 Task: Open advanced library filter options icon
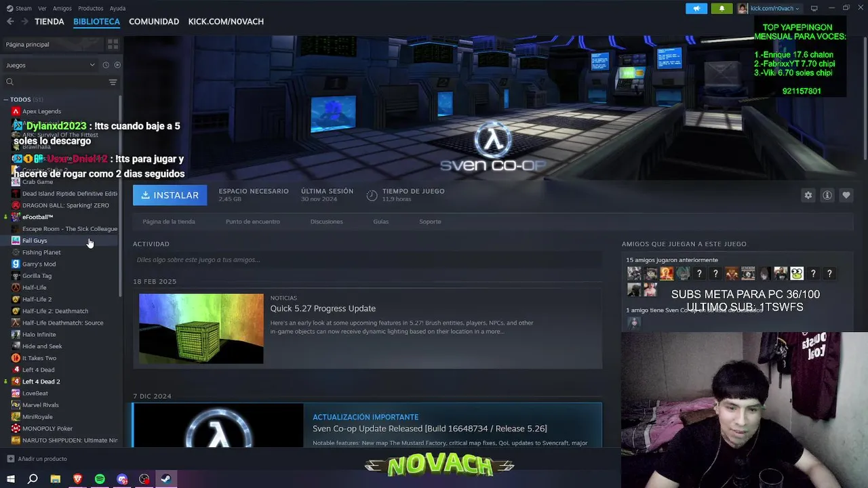click(x=113, y=82)
